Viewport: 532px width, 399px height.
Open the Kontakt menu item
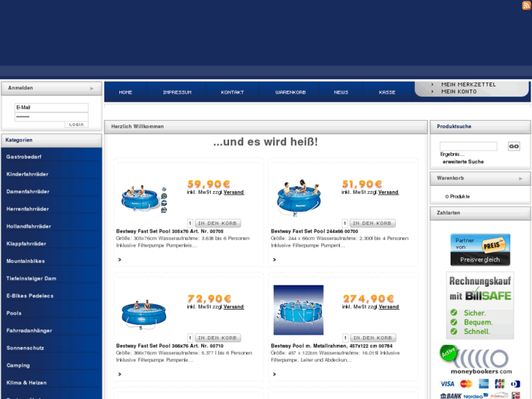click(x=233, y=92)
